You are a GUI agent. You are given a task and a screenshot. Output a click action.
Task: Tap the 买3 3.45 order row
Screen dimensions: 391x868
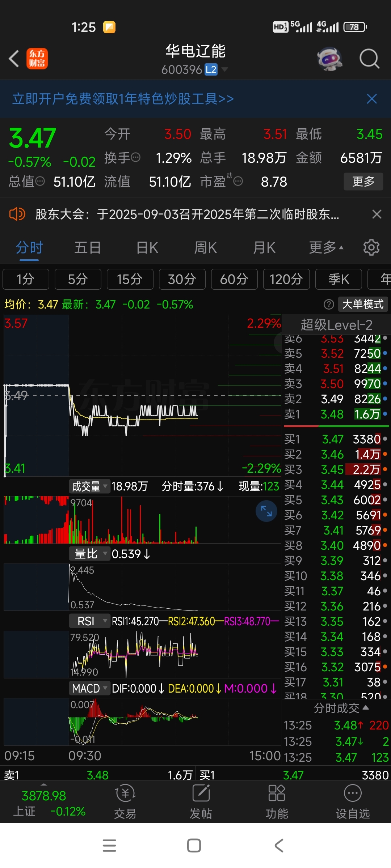(336, 469)
